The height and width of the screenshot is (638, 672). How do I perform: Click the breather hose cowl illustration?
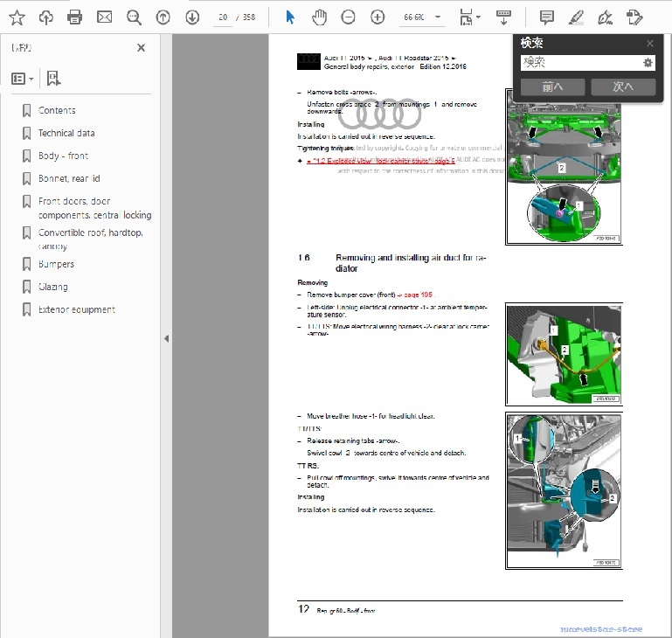pyautogui.click(x=564, y=491)
